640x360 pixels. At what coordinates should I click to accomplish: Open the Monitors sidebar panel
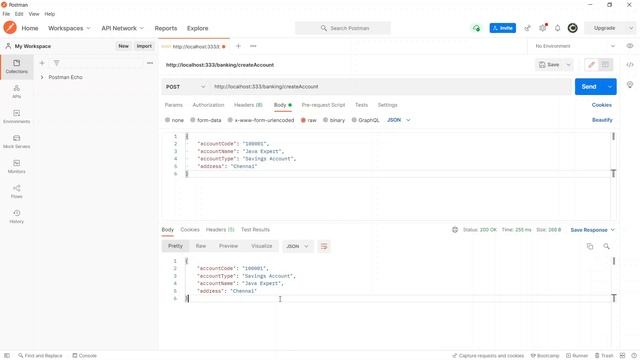click(16, 167)
